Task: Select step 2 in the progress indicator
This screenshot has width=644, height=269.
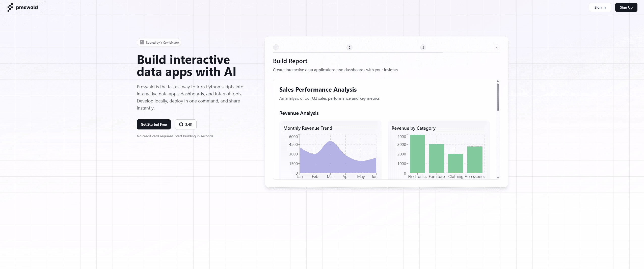Action: point(350,47)
